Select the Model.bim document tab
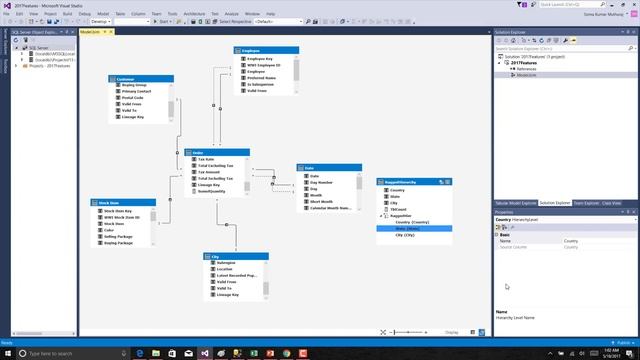The image size is (640, 360). coord(90,32)
